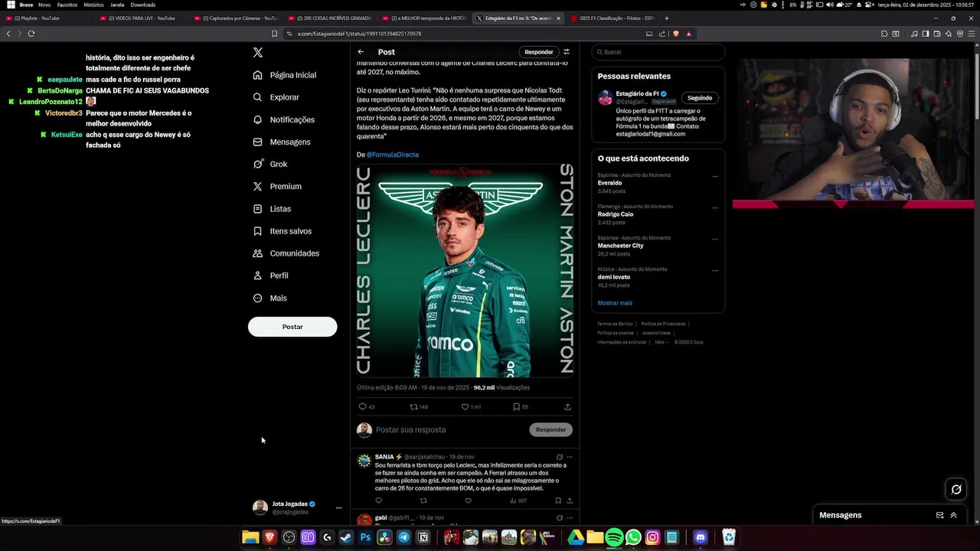Compose new message in Mensagens drawer
This screenshot has height=551, width=980.
939,515
